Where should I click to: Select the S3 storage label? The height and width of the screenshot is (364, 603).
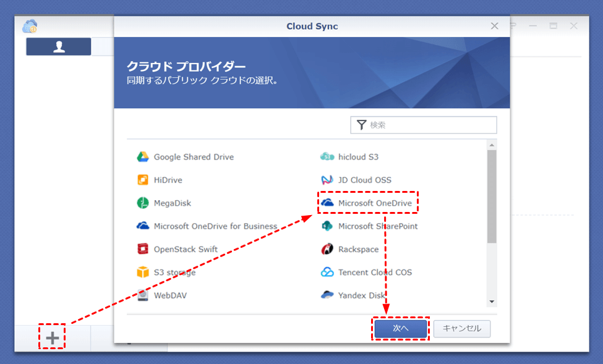[x=174, y=272]
